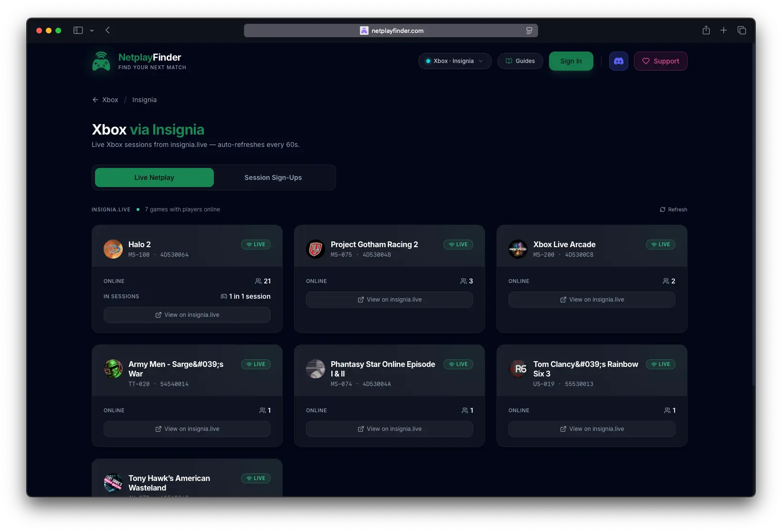Click "1 in 1 session" text
This screenshot has height=532, width=782.
pyautogui.click(x=250, y=296)
